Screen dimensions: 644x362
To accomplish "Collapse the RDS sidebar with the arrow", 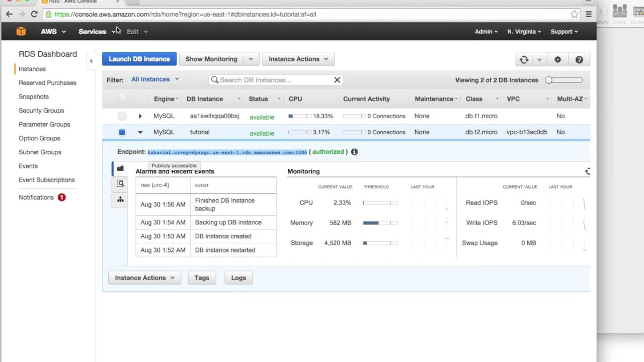I will point(91,61).
